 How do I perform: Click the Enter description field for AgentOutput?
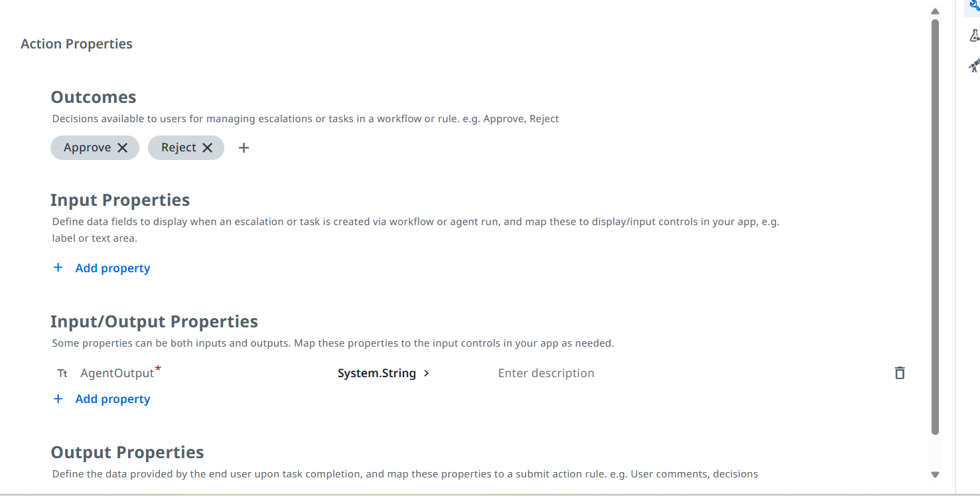click(546, 373)
